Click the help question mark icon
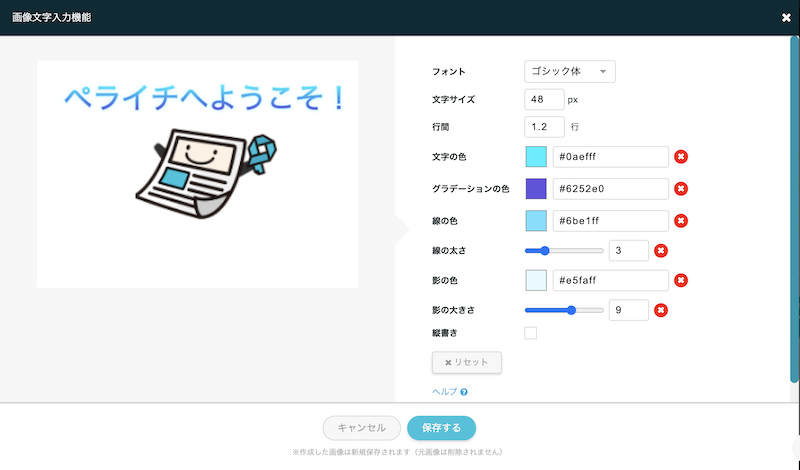 pos(464,393)
